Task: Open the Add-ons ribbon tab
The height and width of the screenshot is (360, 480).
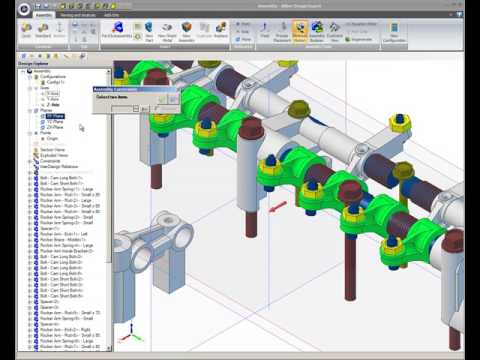Action: click(111, 15)
